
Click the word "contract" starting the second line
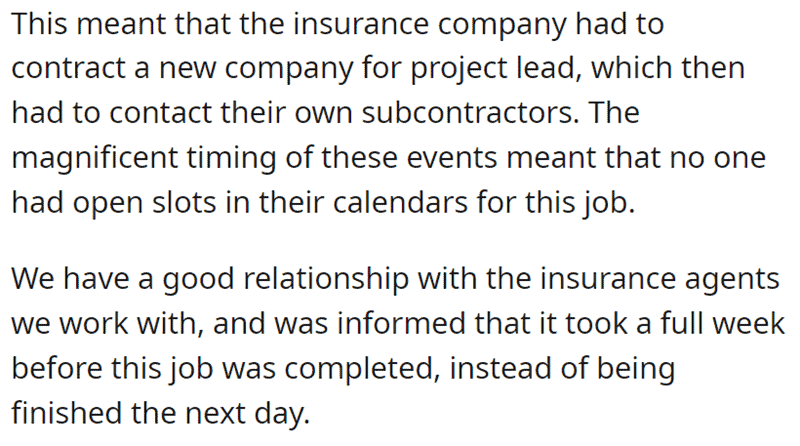pyautogui.click(x=68, y=69)
